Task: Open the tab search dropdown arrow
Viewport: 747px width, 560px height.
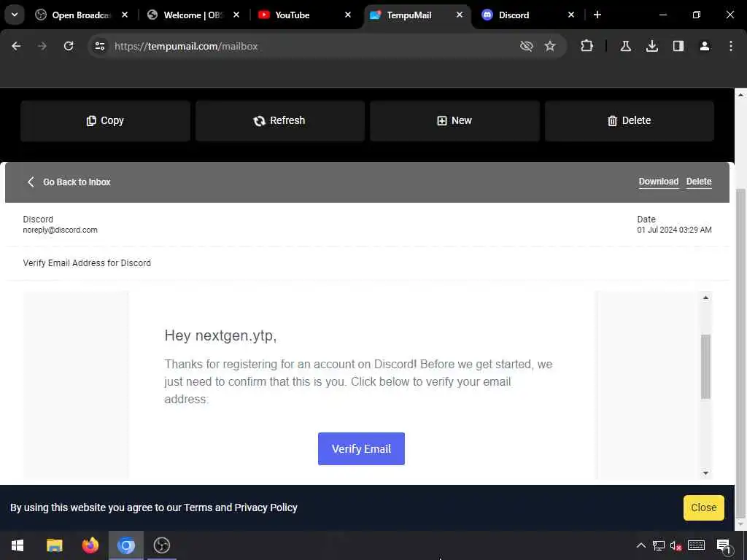Action: 15,15
